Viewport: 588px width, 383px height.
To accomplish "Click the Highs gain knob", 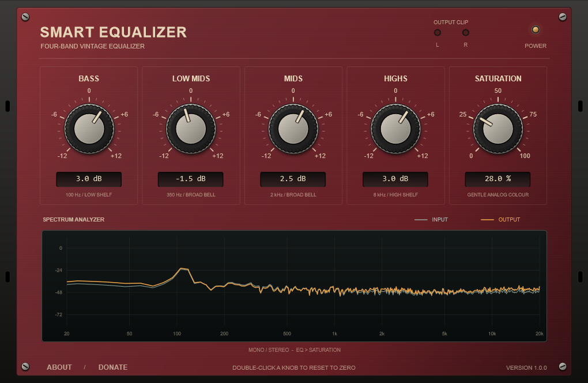I will point(395,129).
